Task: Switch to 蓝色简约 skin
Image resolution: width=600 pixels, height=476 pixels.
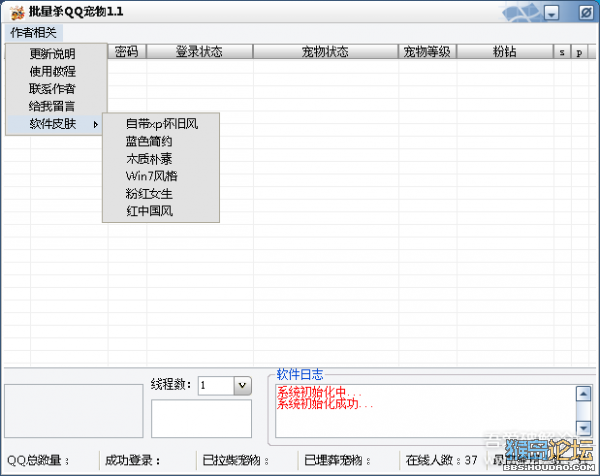Action: (149, 141)
